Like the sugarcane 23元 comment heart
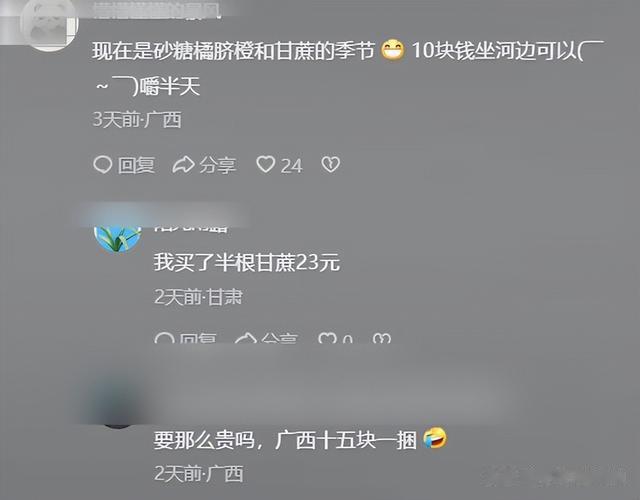 (327, 338)
